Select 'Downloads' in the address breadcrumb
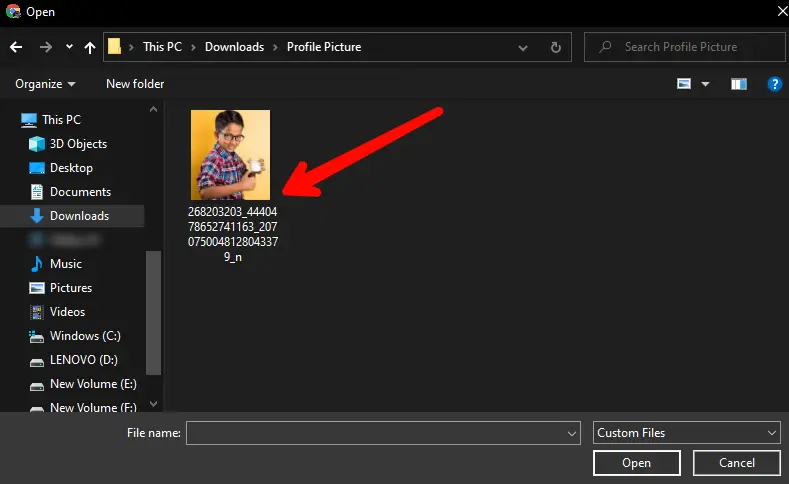This screenshot has height=484, width=789. (234, 47)
